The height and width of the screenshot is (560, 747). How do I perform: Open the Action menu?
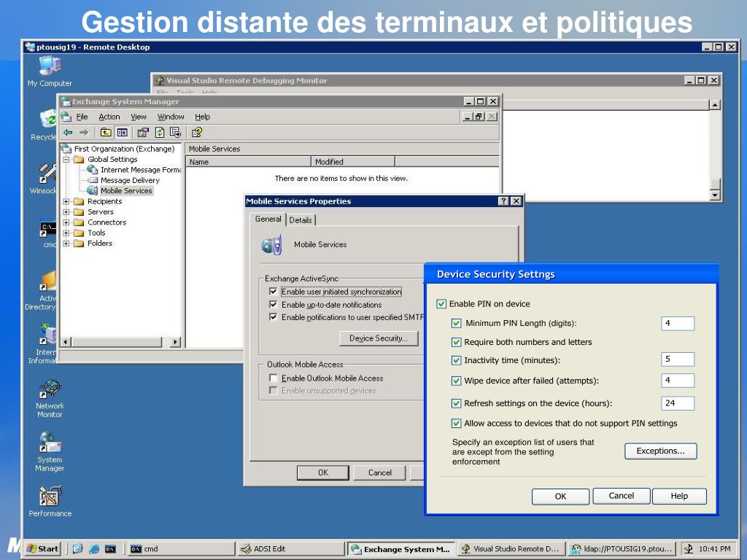[109, 117]
